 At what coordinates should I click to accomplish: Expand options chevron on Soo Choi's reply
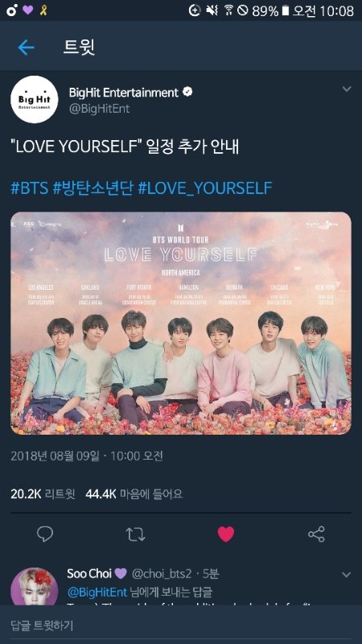point(347,575)
